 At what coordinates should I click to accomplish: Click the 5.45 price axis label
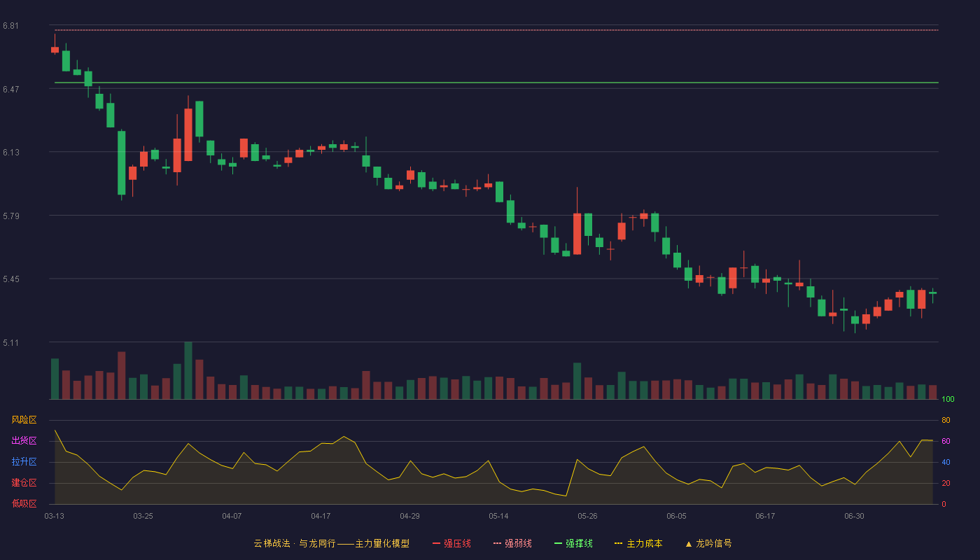pos(10,279)
